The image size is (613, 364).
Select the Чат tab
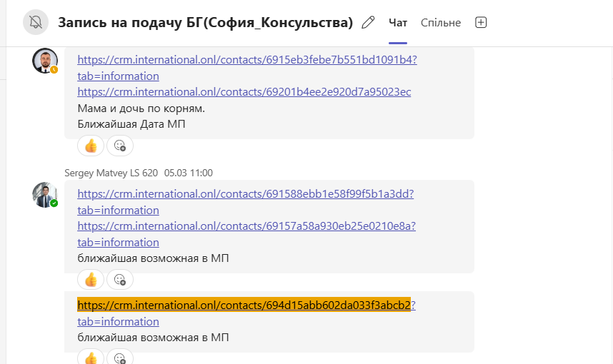pyautogui.click(x=398, y=23)
